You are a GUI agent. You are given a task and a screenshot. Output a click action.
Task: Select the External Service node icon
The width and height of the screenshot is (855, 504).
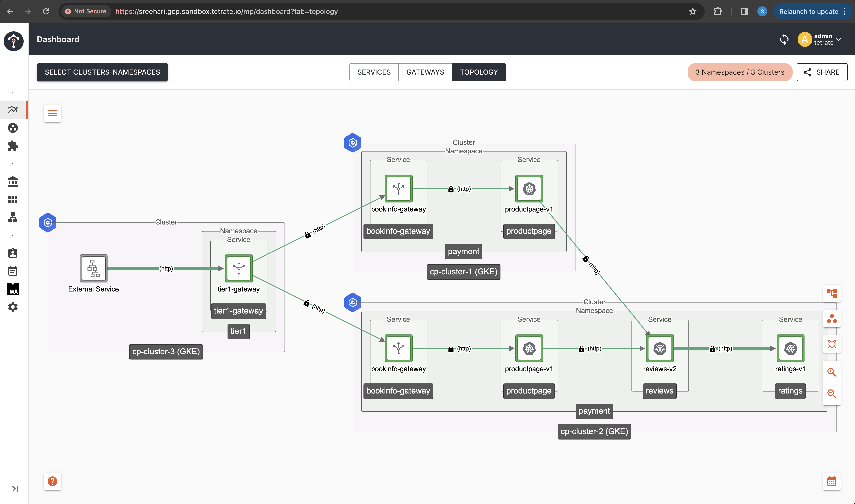[93, 268]
